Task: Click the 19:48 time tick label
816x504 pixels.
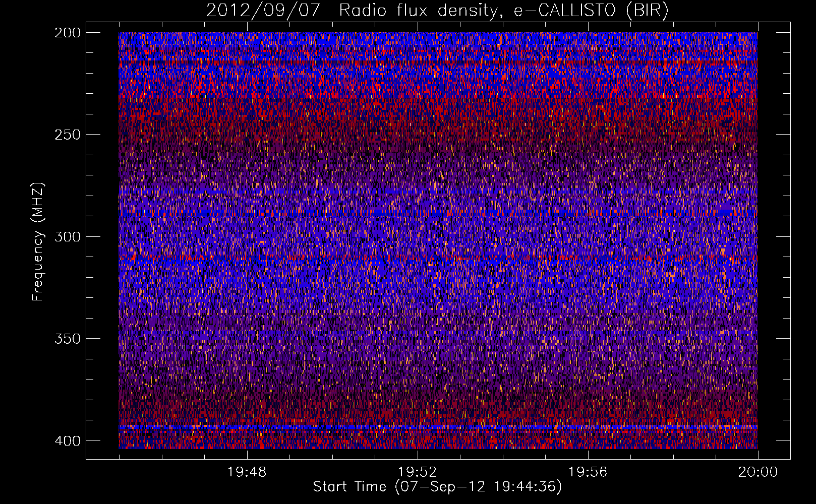Action: point(247,472)
